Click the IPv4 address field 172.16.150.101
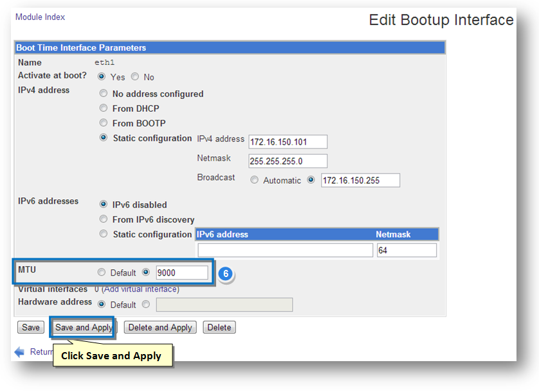Viewport: 539px width, 392px height. click(288, 142)
